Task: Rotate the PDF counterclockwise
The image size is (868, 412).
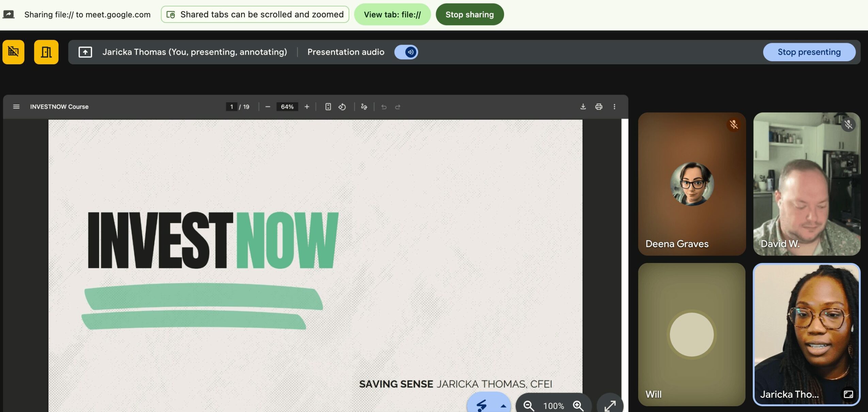Action: (342, 107)
